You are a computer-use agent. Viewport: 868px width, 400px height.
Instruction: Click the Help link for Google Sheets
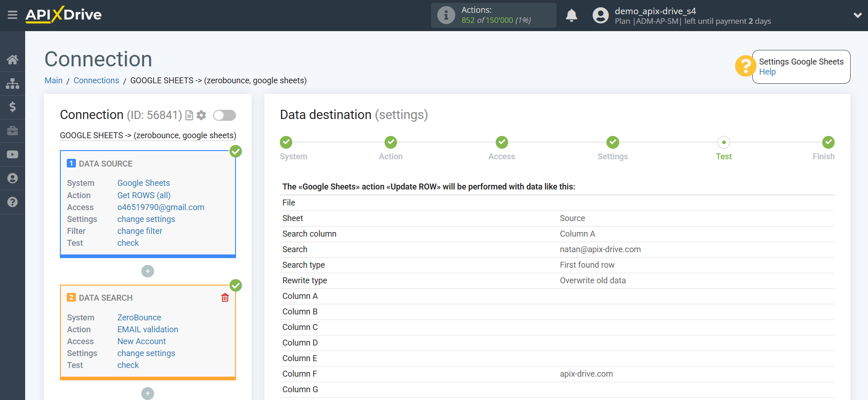(767, 72)
